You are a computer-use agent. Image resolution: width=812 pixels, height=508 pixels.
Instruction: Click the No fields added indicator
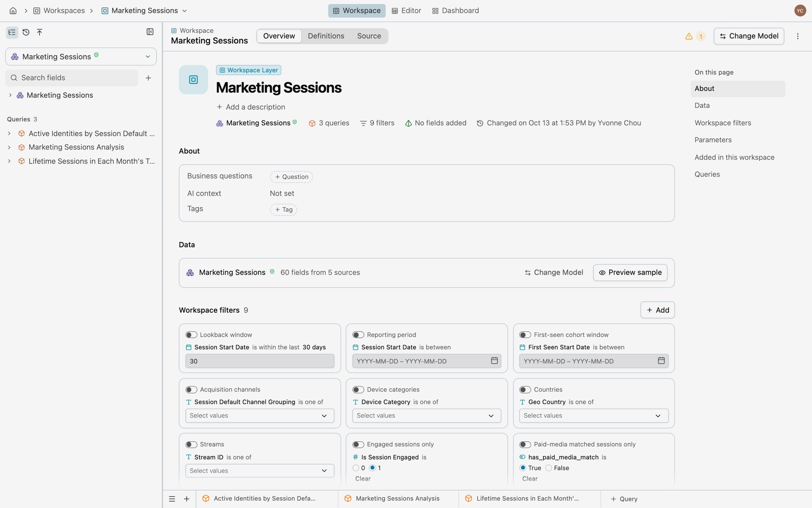435,123
